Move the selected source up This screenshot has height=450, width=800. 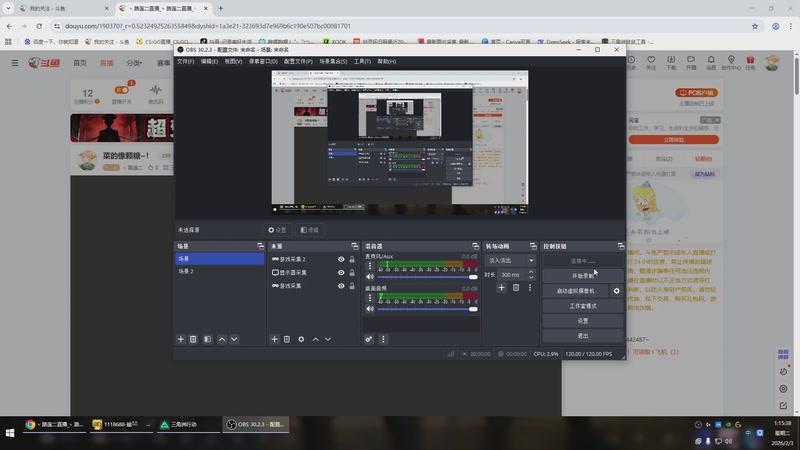point(316,339)
